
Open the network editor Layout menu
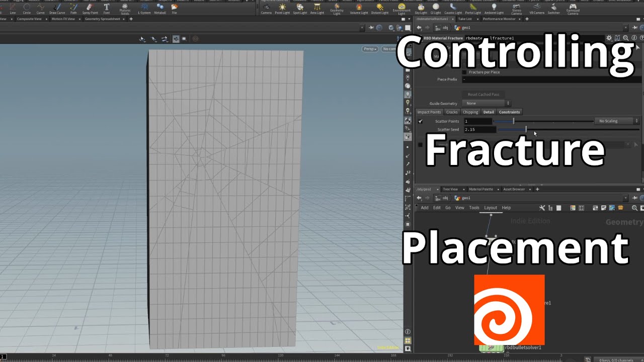click(491, 208)
